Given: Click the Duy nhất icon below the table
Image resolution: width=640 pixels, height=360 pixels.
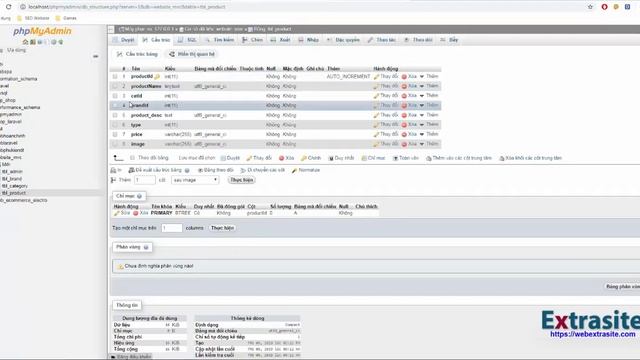Looking at the screenshot, I should tap(331, 158).
